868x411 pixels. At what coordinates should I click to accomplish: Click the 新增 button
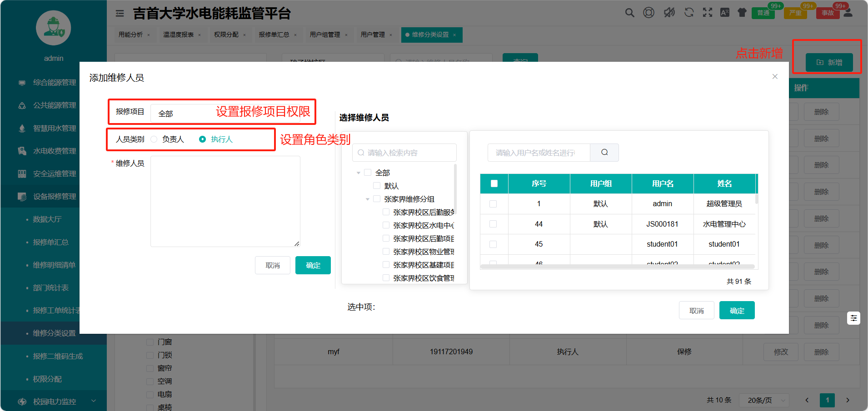[x=829, y=62]
